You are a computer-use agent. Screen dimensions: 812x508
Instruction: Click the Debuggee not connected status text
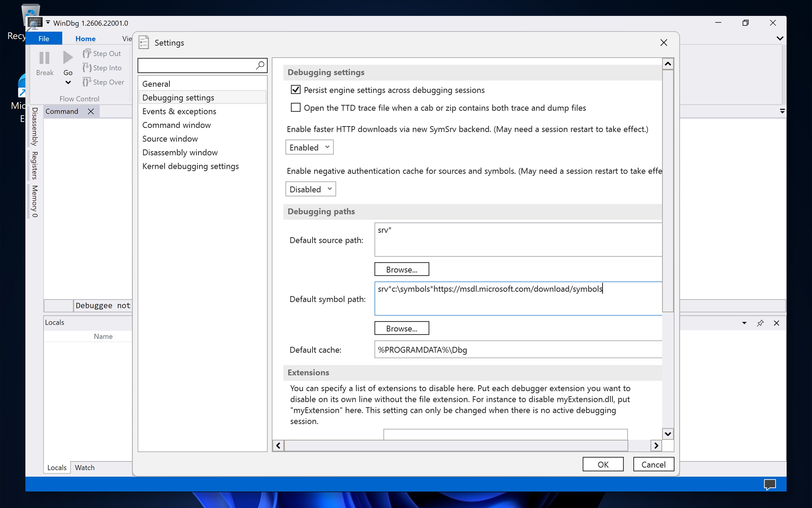pyautogui.click(x=103, y=305)
